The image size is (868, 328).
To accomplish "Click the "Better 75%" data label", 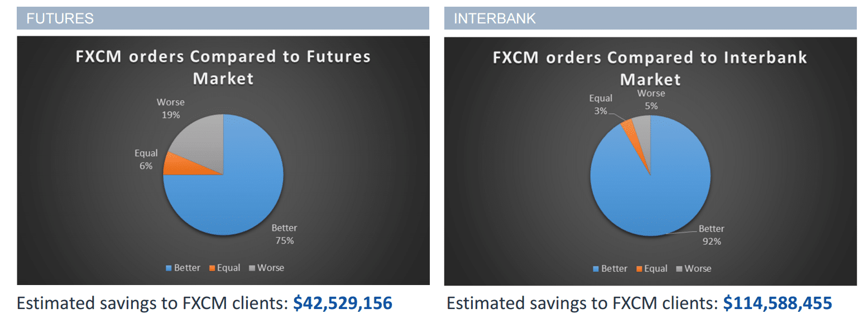I will click(284, 234).
